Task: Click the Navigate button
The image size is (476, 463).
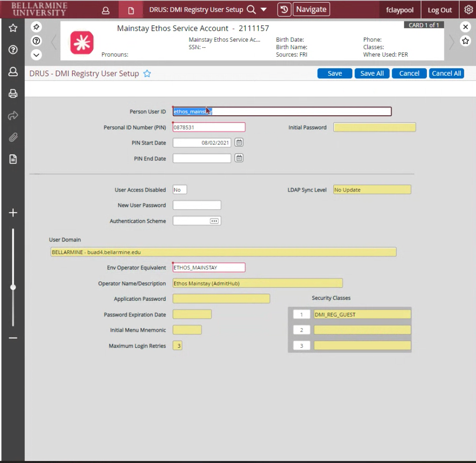Action: tap(311, 10)
